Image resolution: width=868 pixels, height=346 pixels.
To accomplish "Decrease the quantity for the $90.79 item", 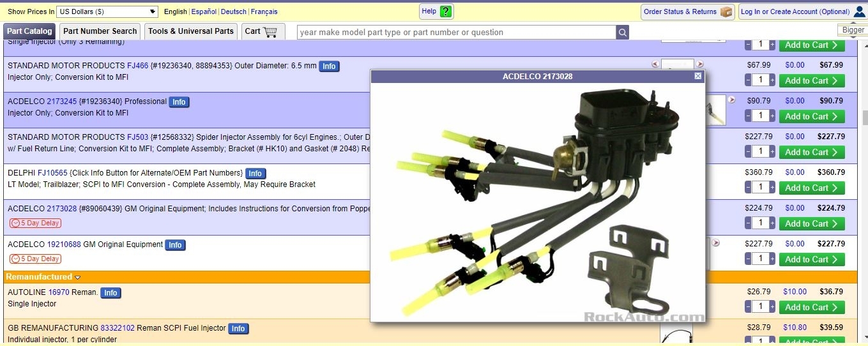I will tap(748, 116).
